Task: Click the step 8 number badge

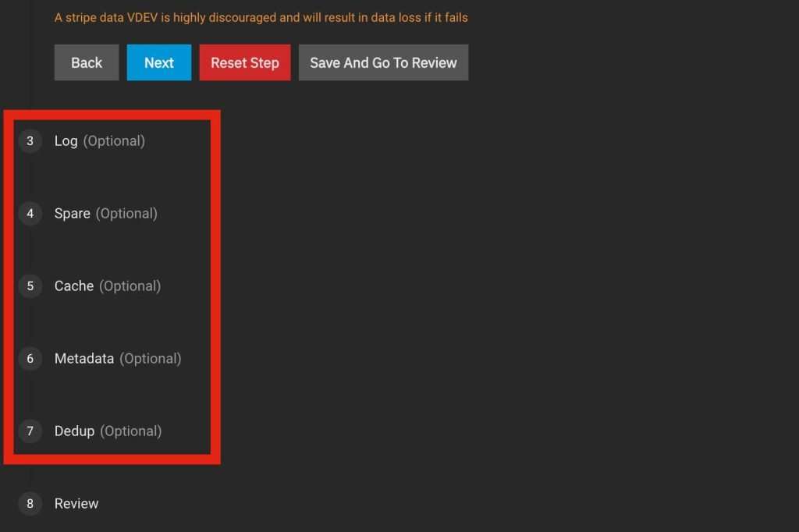Action: point(30,504)
